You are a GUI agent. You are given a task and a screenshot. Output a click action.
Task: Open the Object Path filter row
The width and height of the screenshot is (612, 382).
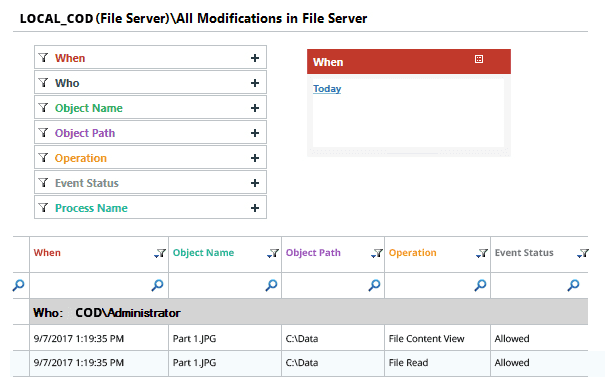pos(150,133)
